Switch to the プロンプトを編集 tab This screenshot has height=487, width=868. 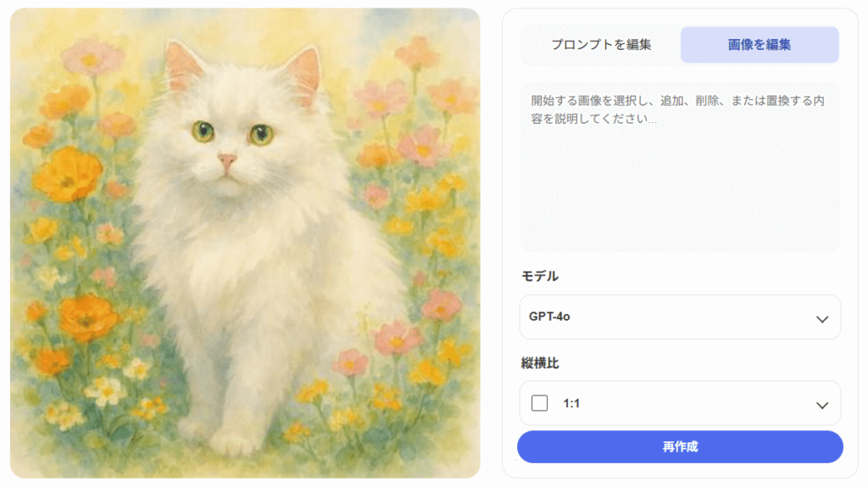601,45
